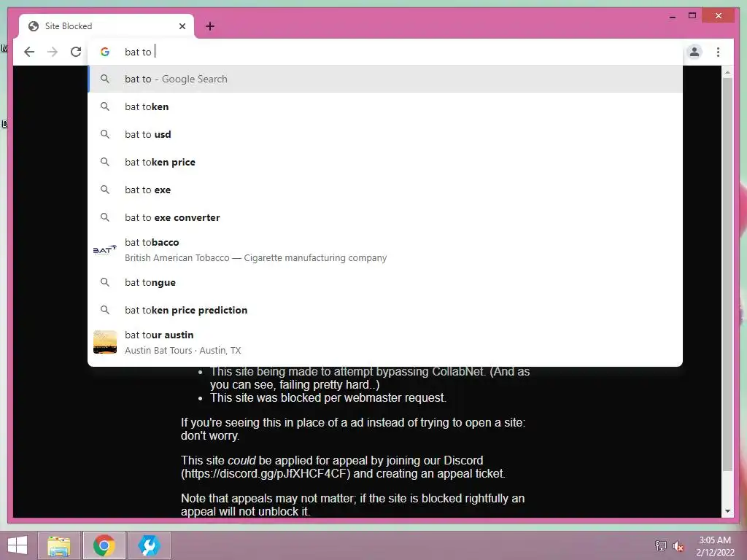The image size is (747, 560).
Task: Click the search icon beside 'bat to exe converter'
Action: click(105, 217)
